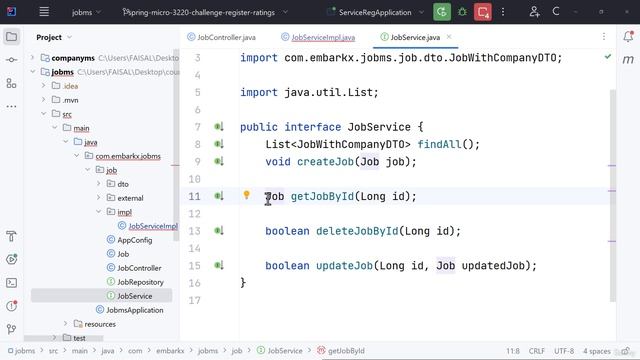
Task: Open the ServiceRegApplication run configuration dropdown
Action: [x=376, y=12]
